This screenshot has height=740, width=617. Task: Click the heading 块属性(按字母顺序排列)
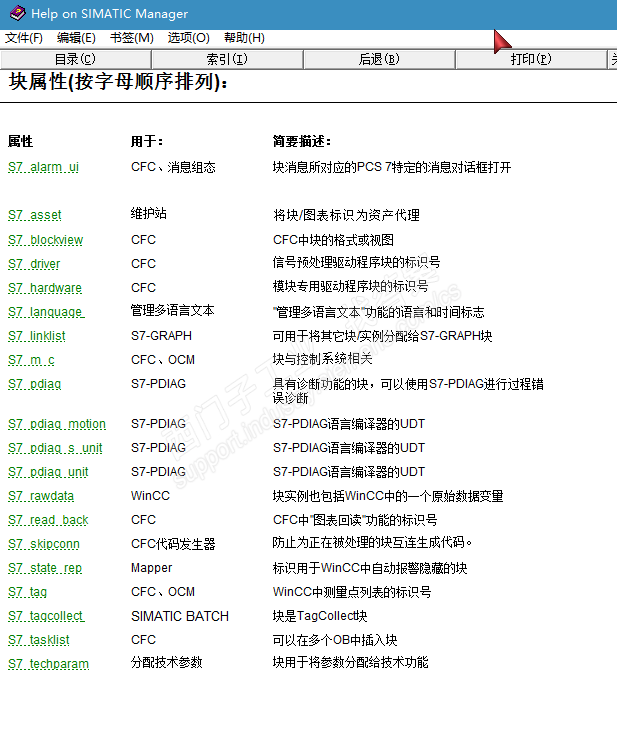(x=118, y=82)
